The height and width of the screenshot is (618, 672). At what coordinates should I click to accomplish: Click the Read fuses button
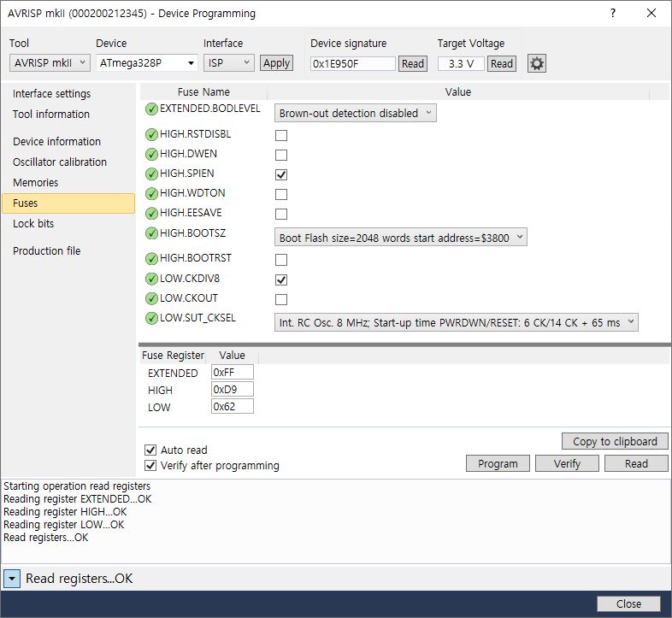point(636,464)
